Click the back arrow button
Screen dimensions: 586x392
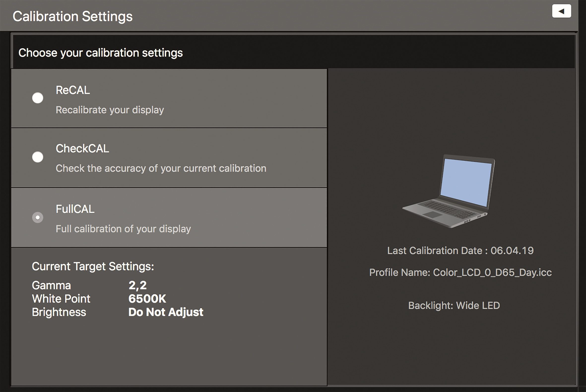point(561,11)
